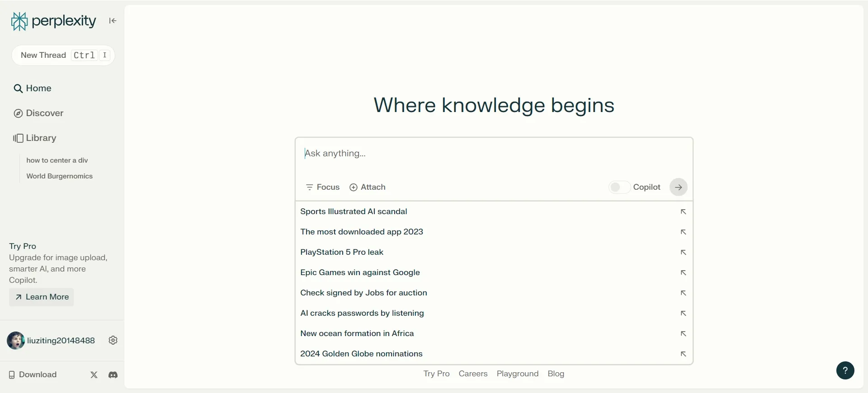Screen dimensions: 868x393
Task: Toggle the Copilot switch
Action: [619, 187]
